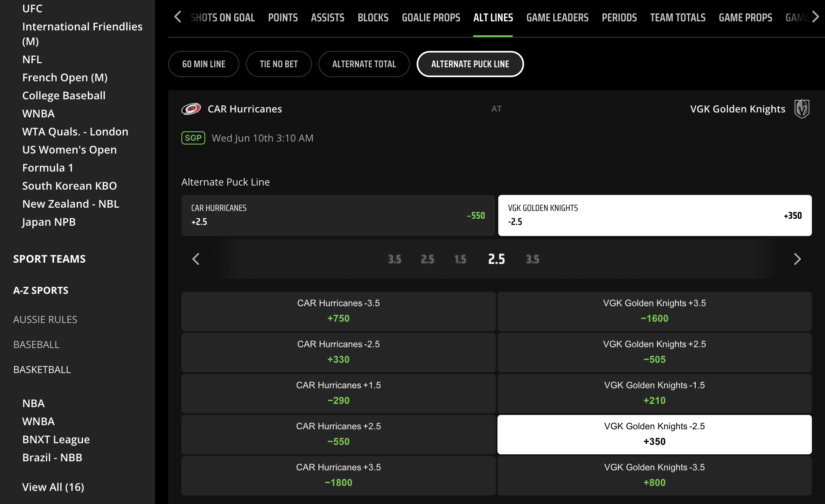Open Japan NPB link
Viewport: 825px width, 504px height.
49,222
